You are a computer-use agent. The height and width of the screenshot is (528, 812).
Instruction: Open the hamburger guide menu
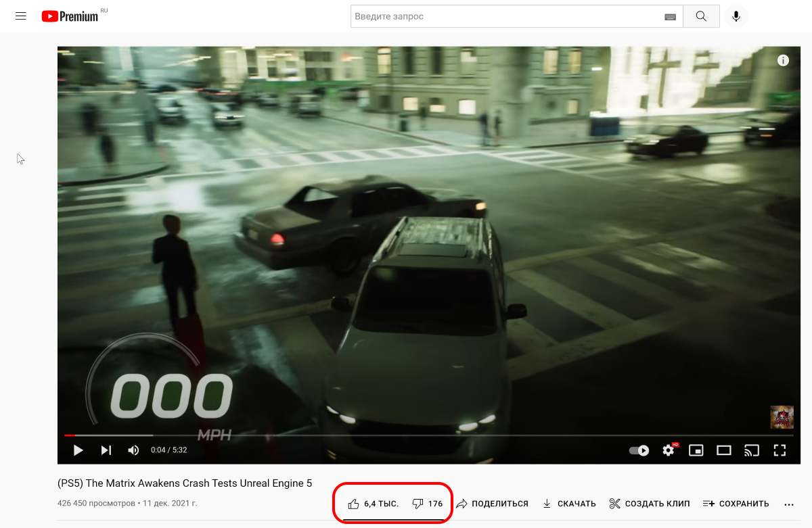[x=21, y=16]
